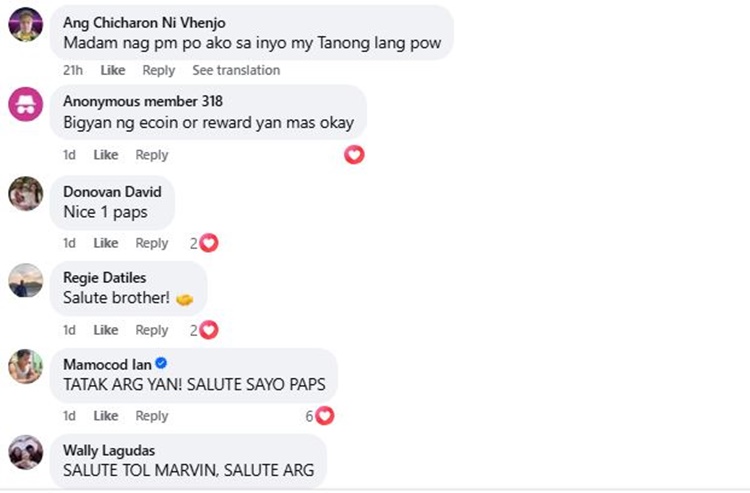View heart reaction on the ecoin reward comment
750x493 pixels.
[x=354, y=154]
